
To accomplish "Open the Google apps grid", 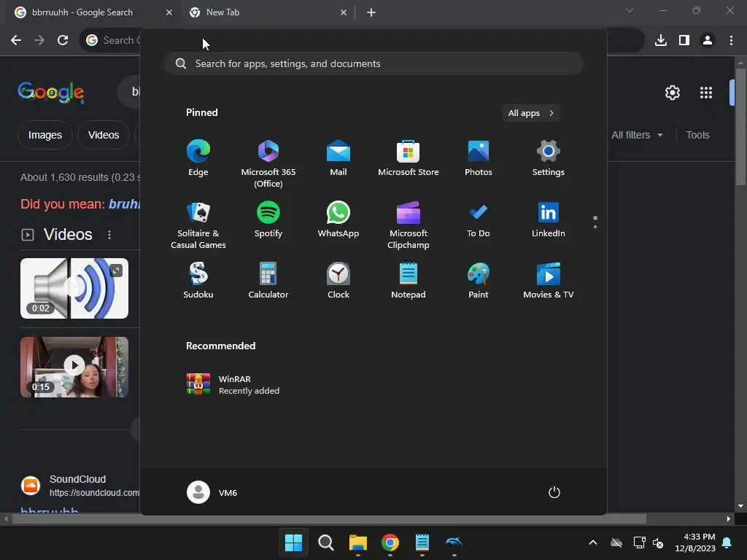I will pos(706,93).
